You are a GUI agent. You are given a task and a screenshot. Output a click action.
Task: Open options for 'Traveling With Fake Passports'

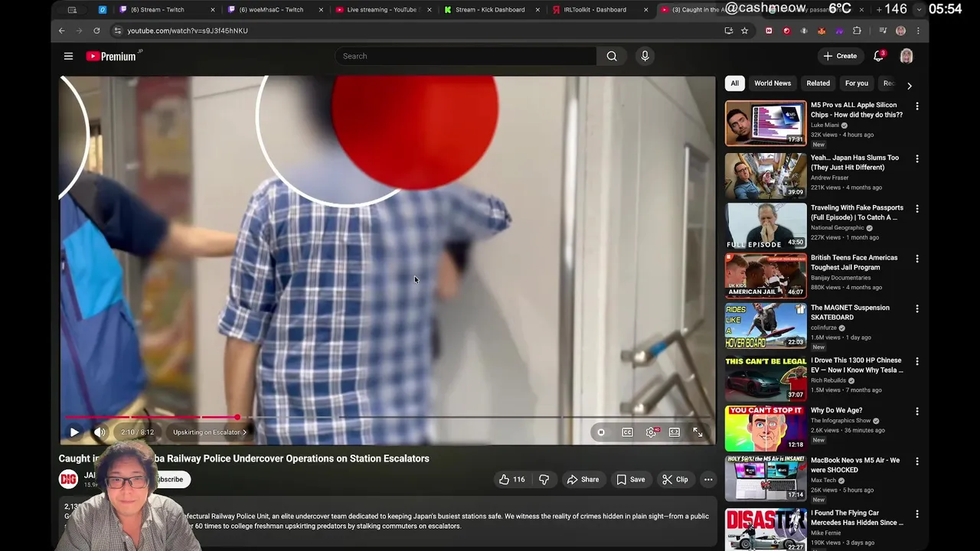(916, 208)
